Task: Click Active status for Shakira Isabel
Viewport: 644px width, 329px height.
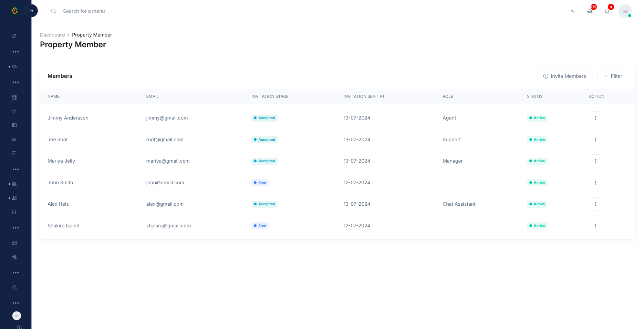Action: tap(537, 226)
